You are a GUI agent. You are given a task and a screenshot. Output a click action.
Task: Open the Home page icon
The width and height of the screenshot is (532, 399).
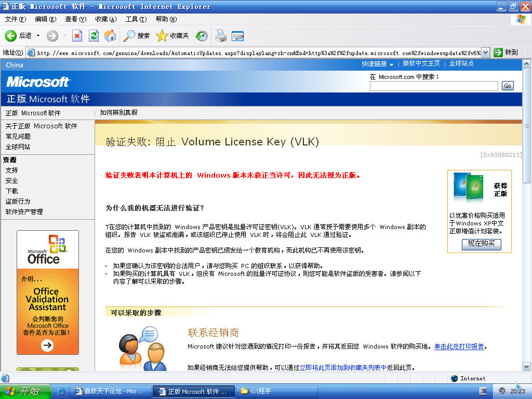click(110, 36)
